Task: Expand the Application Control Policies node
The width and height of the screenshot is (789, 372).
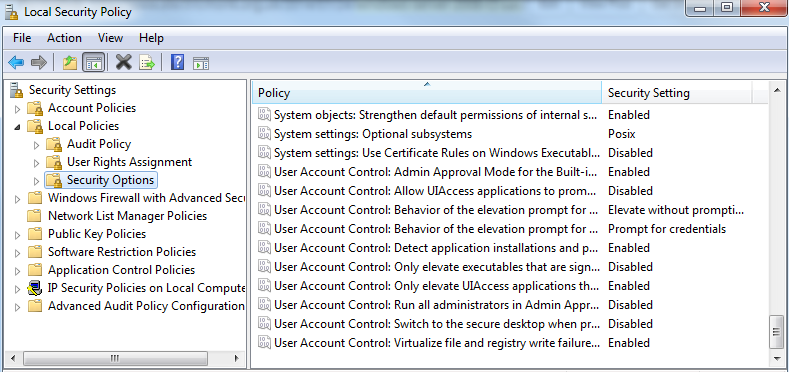Action: pos(18,271)
